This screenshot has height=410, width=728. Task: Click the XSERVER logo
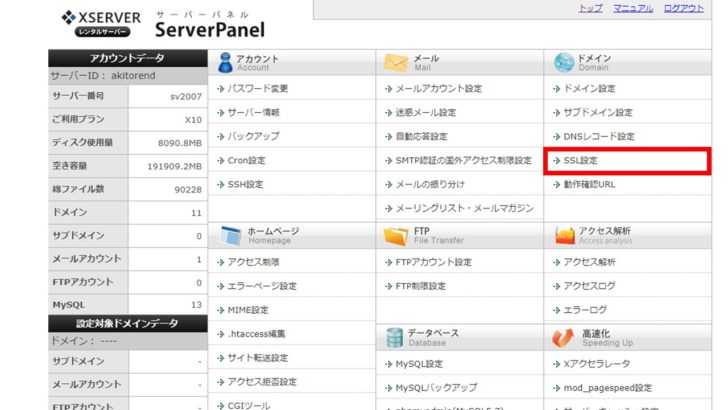click(101, 23)
